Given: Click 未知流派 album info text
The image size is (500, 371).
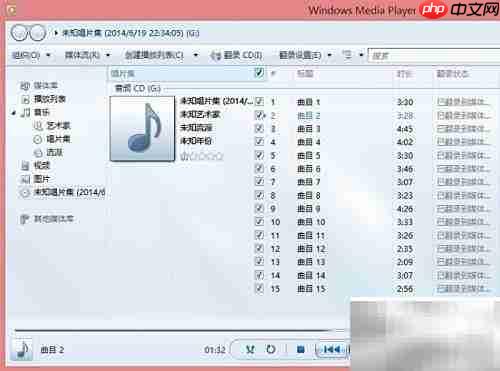Looking at the screenshot, I should click(x=196, y=128).
